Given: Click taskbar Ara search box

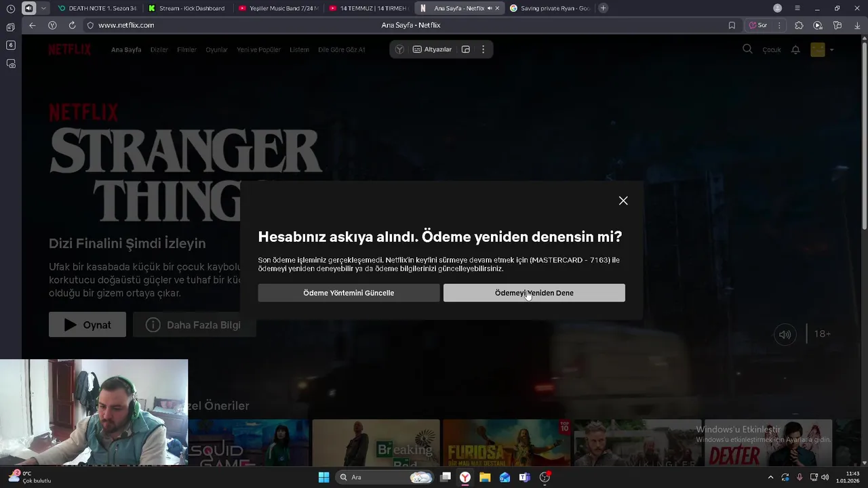Looking at the screenshot, I should coord(384,477).
